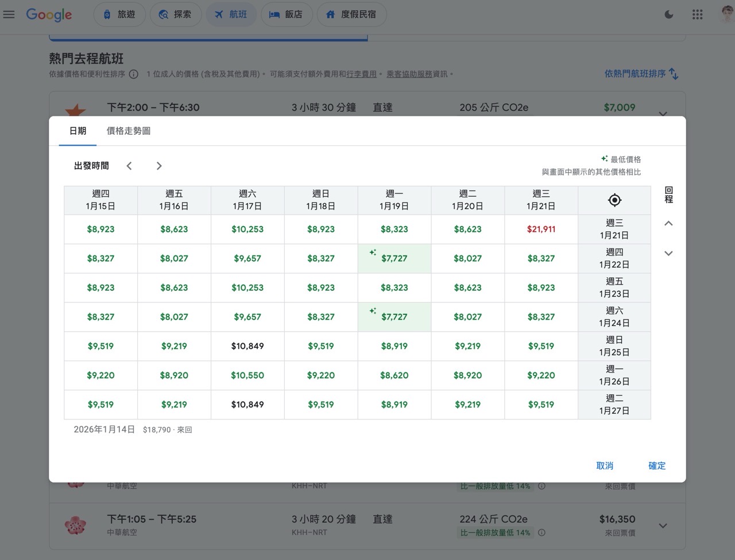Screen dimensions: 735x560
Task: Click the crosshair icon in the date grid header
Action: [x=614, y=200]
